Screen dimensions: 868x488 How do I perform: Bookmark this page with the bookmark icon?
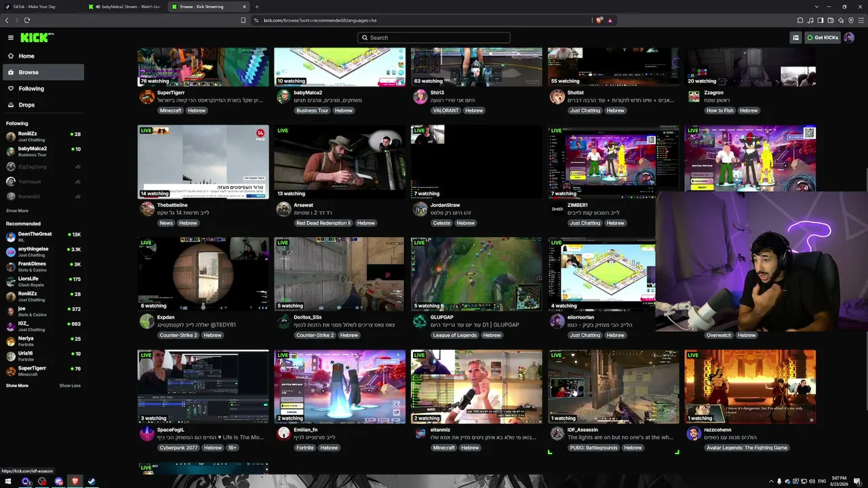click(x=243, y=20)
